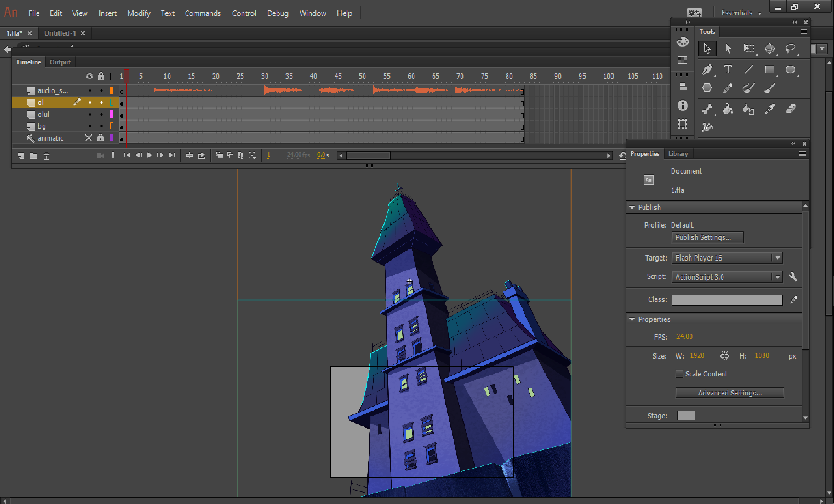This screenshot has width=834, height=504.
Task: Toggle visibility of the ol layer
Action: [90, 103]
